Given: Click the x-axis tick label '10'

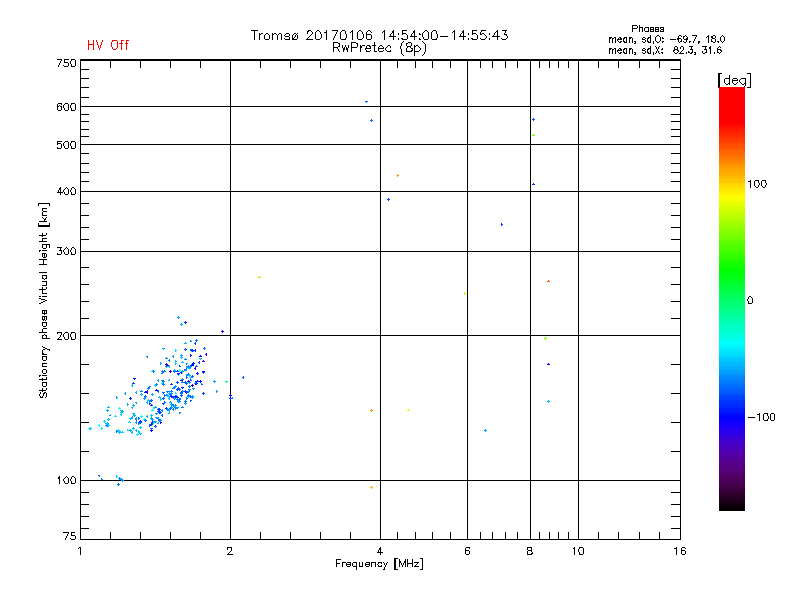Looking at the screenshot, I should (578, 551).
